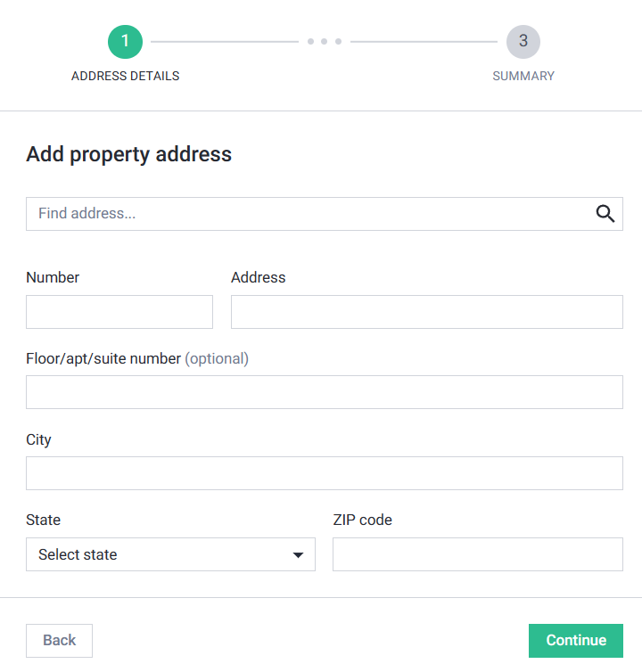Click the three-dot middle steps indicator

point(325,41)
